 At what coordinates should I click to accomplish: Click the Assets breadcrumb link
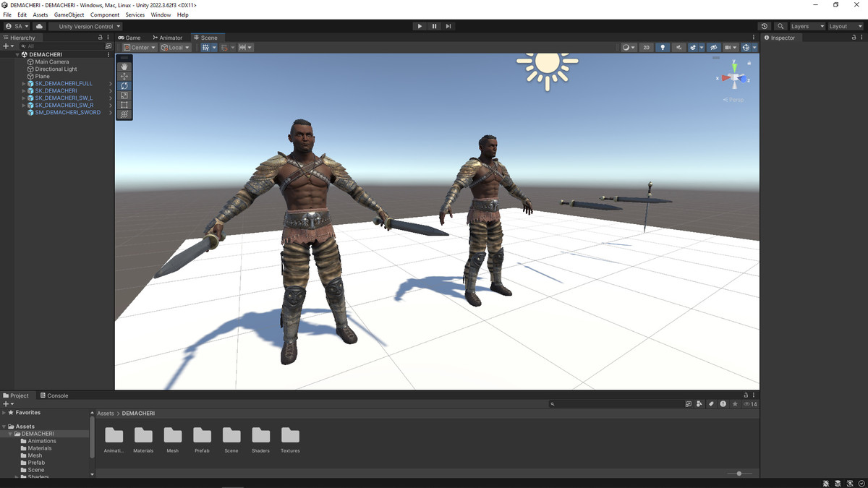coord(106,414)
